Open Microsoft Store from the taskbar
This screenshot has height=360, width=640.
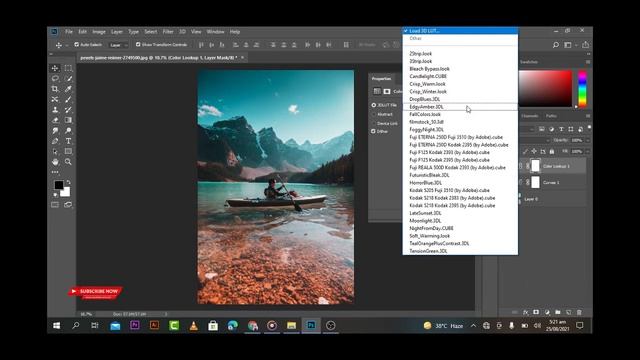[213, 325]
